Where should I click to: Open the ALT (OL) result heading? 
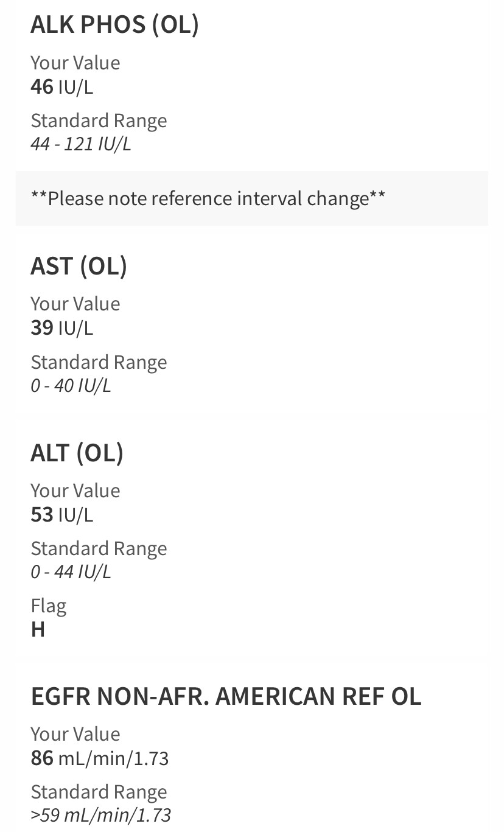(77, 453)
